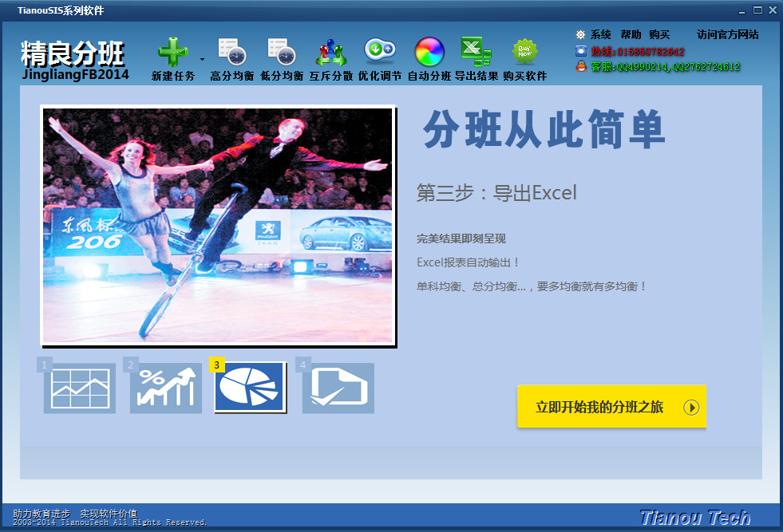Show step 4 checkmark document thumbnail

tap(338, 388)
